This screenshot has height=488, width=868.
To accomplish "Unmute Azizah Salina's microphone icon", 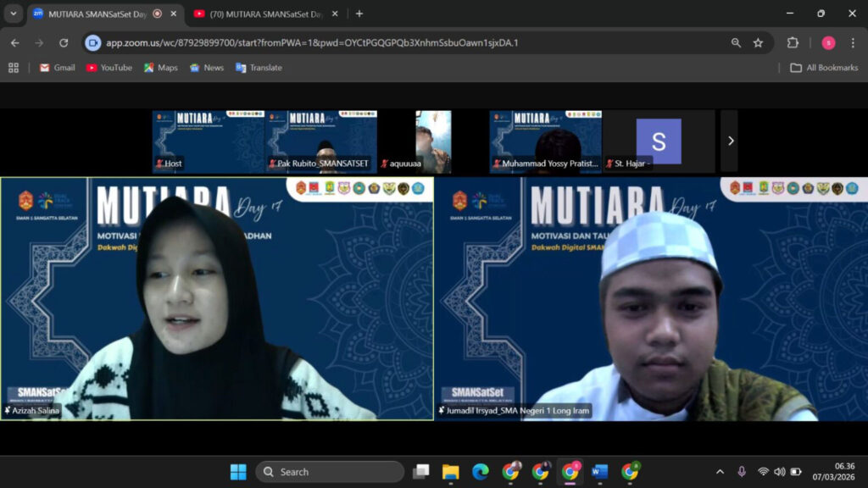I will coord(7,410).
